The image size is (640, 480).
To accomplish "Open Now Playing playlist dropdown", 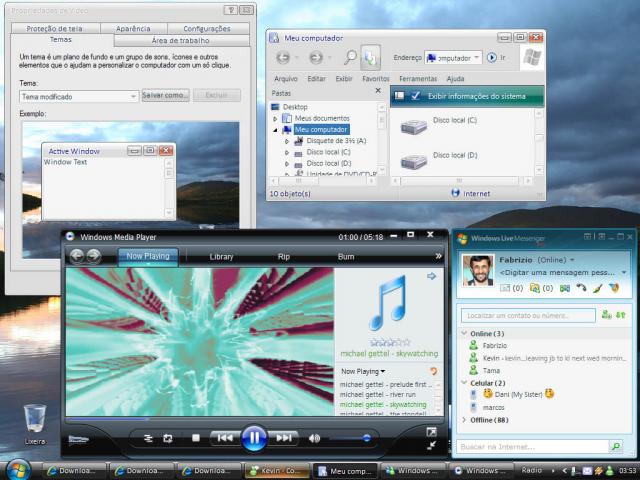I will pos(363,371).
